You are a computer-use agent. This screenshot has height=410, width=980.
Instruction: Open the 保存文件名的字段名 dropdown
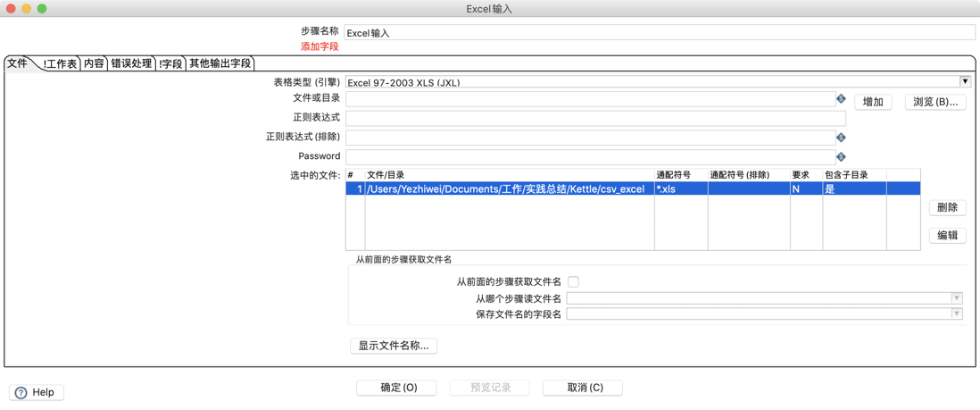[x=957, y=314]
